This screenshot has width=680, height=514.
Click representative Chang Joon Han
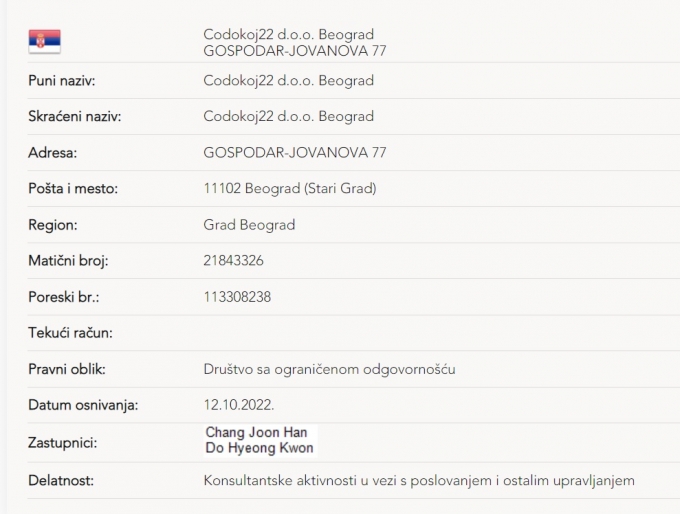tap(256, 432)
